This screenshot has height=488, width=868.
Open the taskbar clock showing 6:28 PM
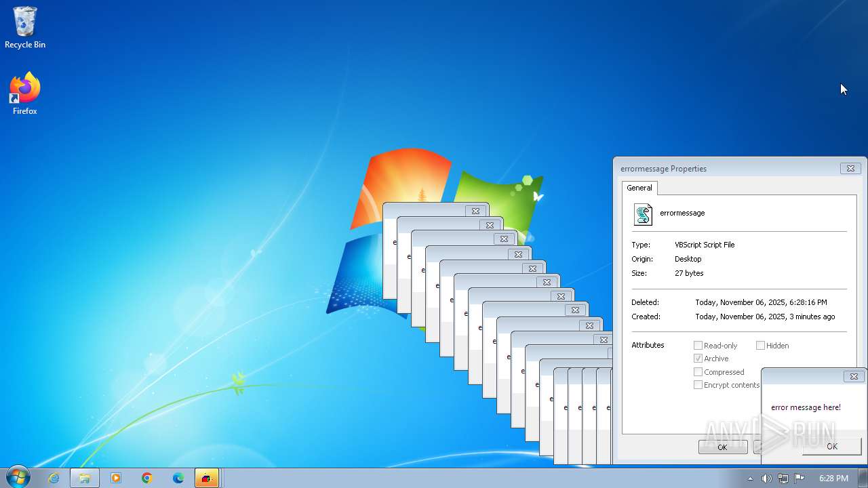(833, 479)
